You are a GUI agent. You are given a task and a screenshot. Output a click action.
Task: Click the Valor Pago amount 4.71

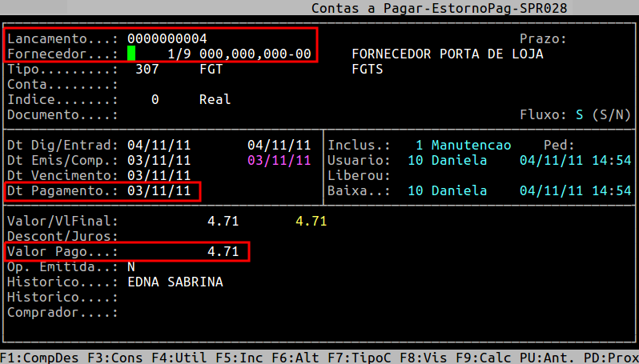point(223,251)
